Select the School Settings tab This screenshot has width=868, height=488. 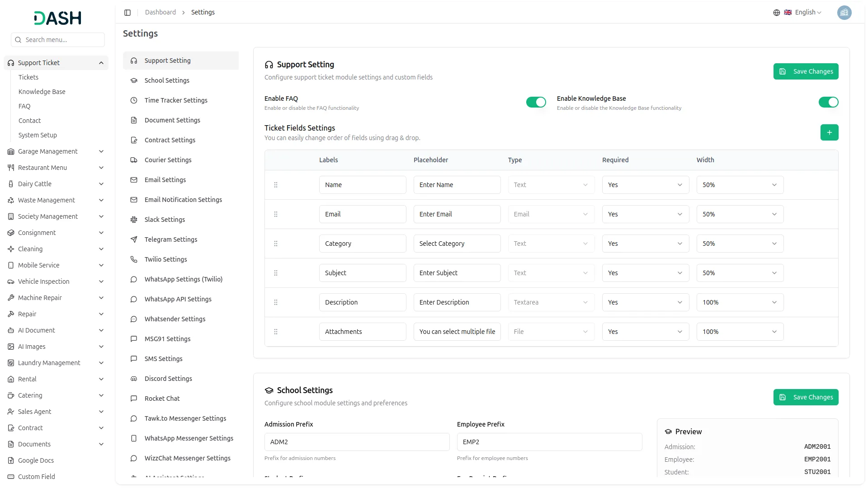(181, 80)
